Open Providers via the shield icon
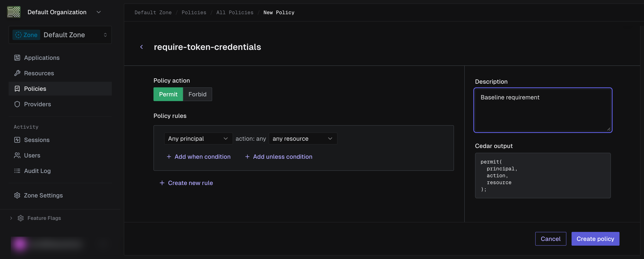The width and height of the screenshot is (644, 259). [17, 104]
